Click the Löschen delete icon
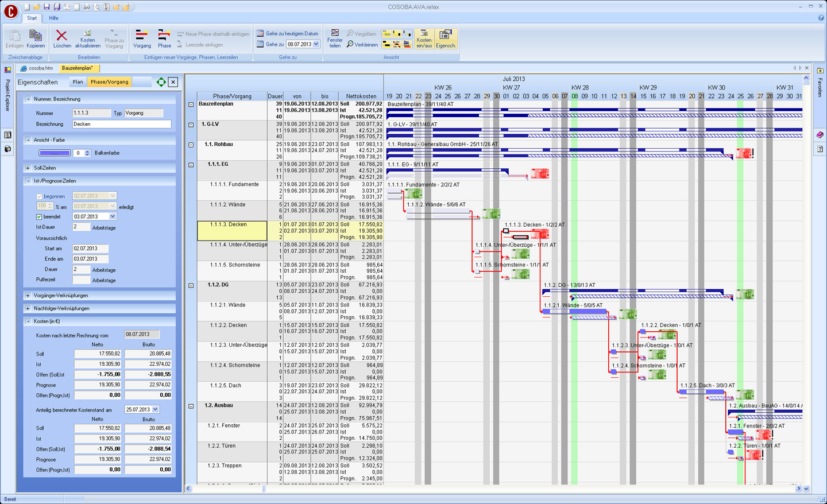The height and width of the screenshot is (504, 827). point(62,37)
